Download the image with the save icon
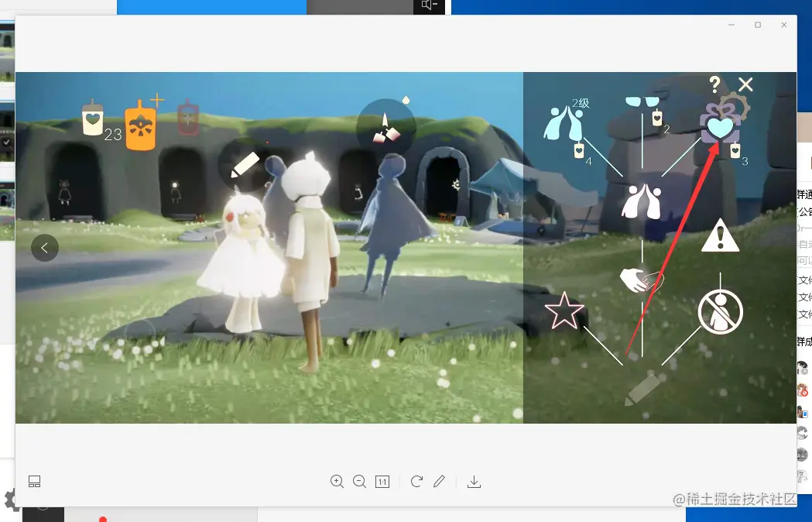812x522 pixels. (x=474, y=482)
